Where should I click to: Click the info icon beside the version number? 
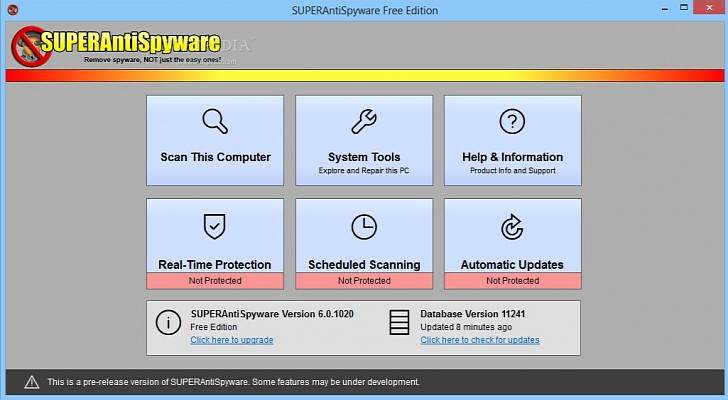168,322
